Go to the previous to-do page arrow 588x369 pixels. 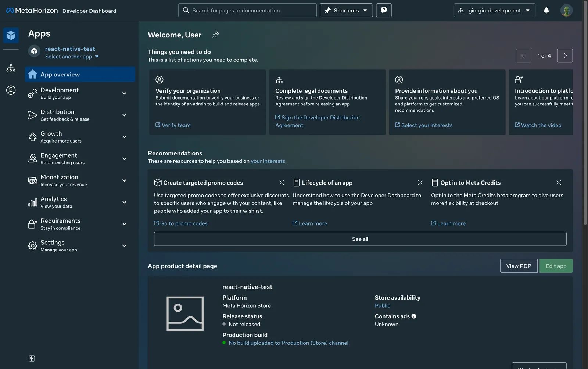[x=524, y=55]
